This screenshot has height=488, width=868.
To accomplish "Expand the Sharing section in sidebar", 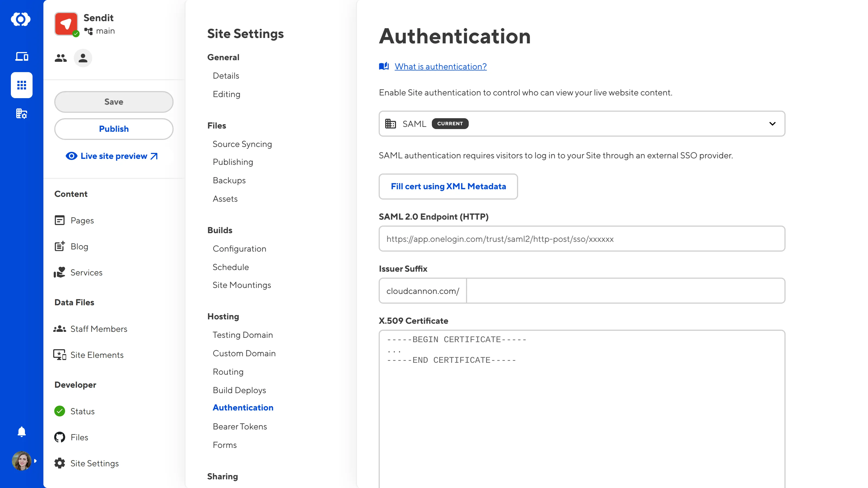I will coord(222,476).
